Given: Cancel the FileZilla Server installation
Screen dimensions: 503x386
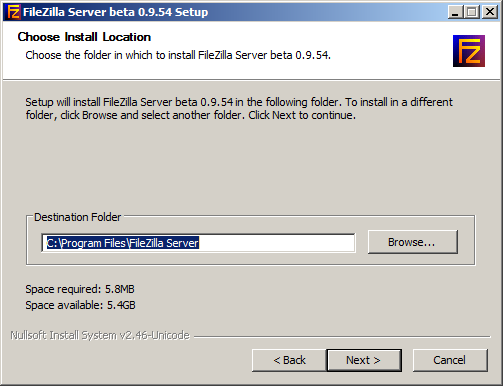Looking at the screenshot, I should 450,360.
